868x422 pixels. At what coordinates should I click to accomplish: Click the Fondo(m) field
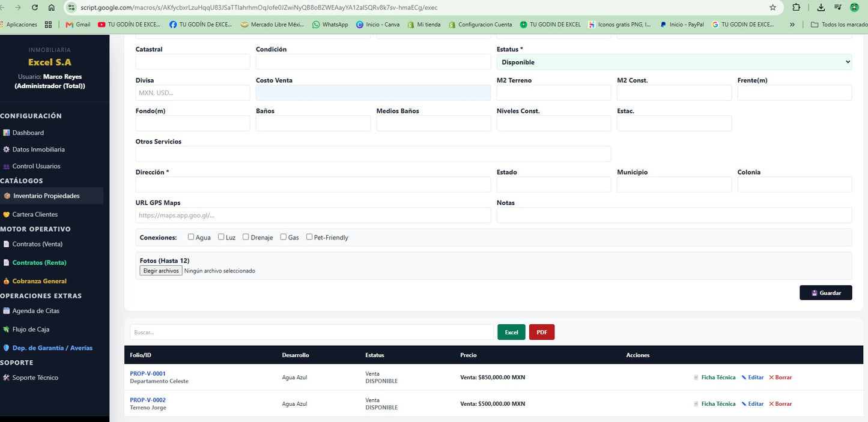coord(193,123)
